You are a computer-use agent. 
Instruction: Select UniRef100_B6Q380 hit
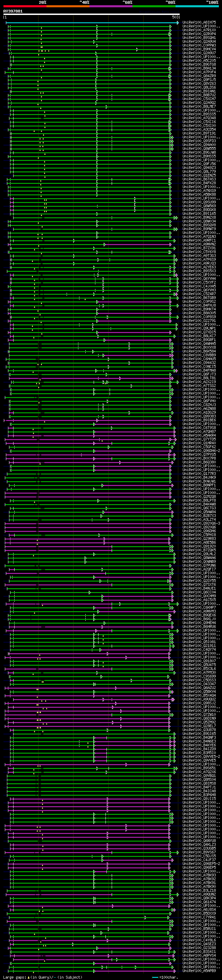[x=199, y=462]
